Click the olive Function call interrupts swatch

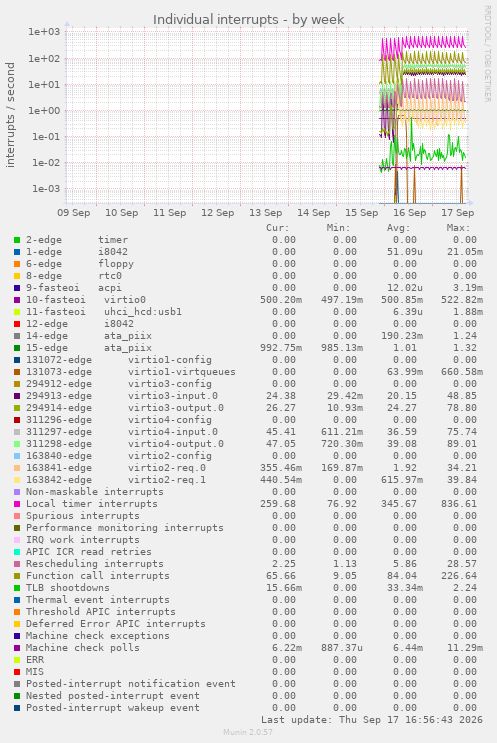(17, 576)
